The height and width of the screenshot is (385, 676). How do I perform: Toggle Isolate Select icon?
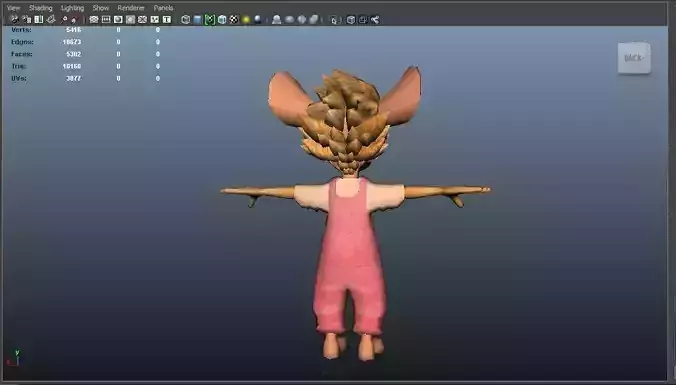pyautogui.click(x=335, y=19)
